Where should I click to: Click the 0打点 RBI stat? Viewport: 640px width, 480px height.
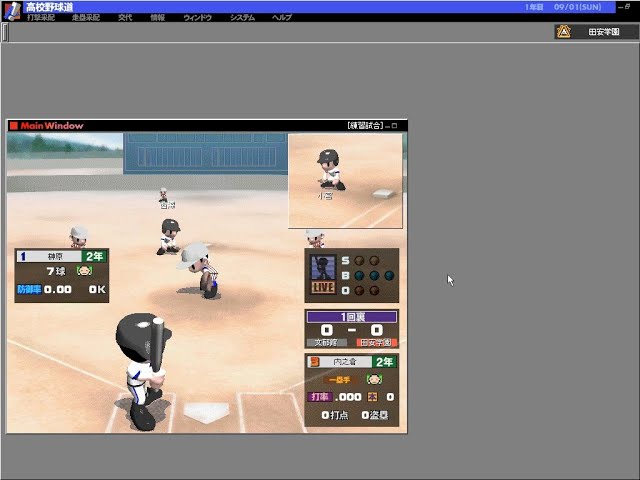[335, 415]
